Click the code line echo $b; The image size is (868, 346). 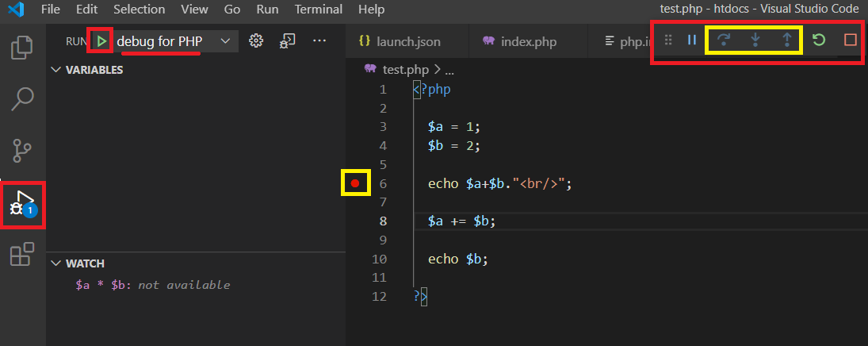pyautogui.click(x=457, y=259)
